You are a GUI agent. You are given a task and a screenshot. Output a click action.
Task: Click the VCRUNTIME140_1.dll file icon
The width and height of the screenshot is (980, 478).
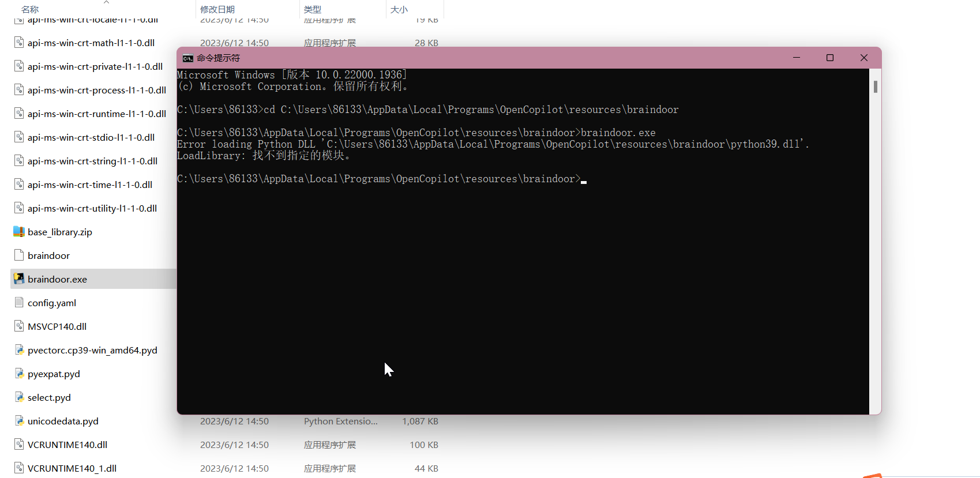(19, 468)
